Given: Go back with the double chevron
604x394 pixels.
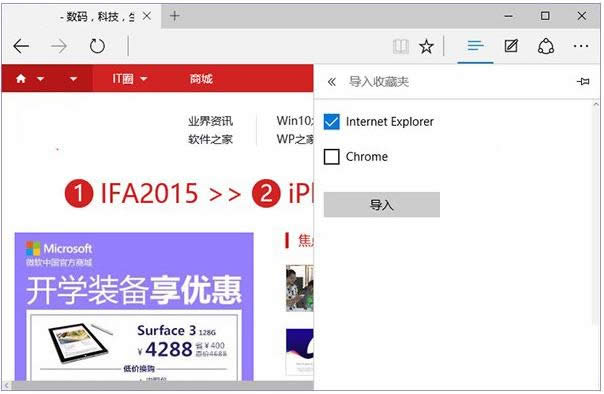Looking at the screenshot, I should (332, 82).
